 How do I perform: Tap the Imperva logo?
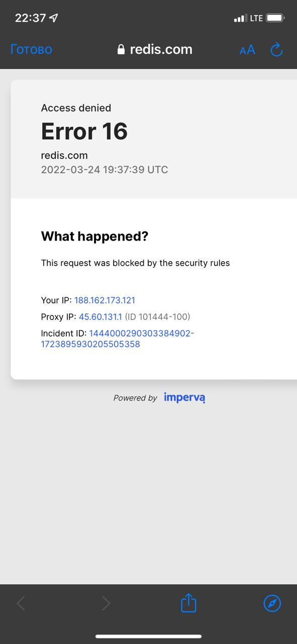pyautogui.click(x=184, y=397)
